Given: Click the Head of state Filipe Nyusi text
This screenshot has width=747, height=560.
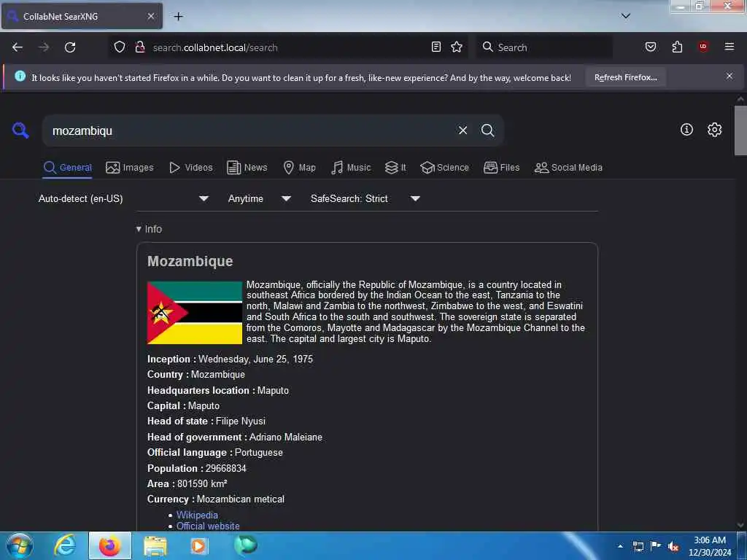Looking at the screenshot, I should [206, 421].
